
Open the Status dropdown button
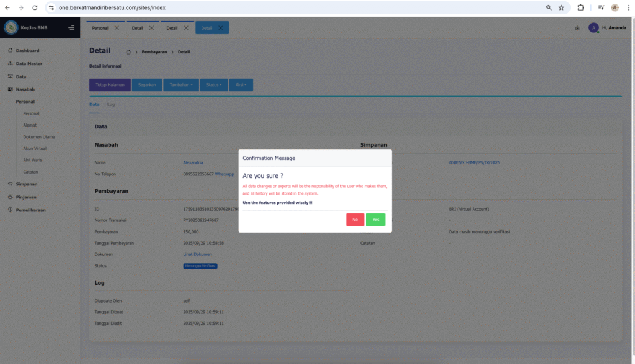[x=213, y=85]
